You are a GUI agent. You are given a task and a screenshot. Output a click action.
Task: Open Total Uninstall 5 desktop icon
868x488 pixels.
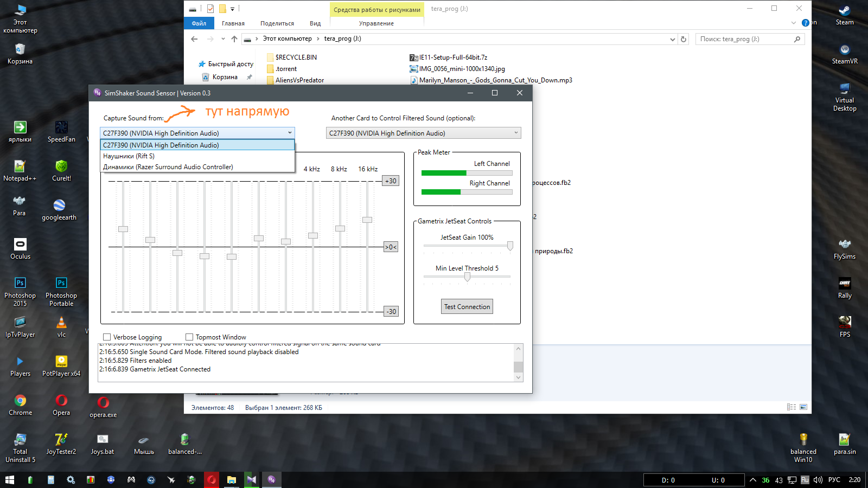20,448
